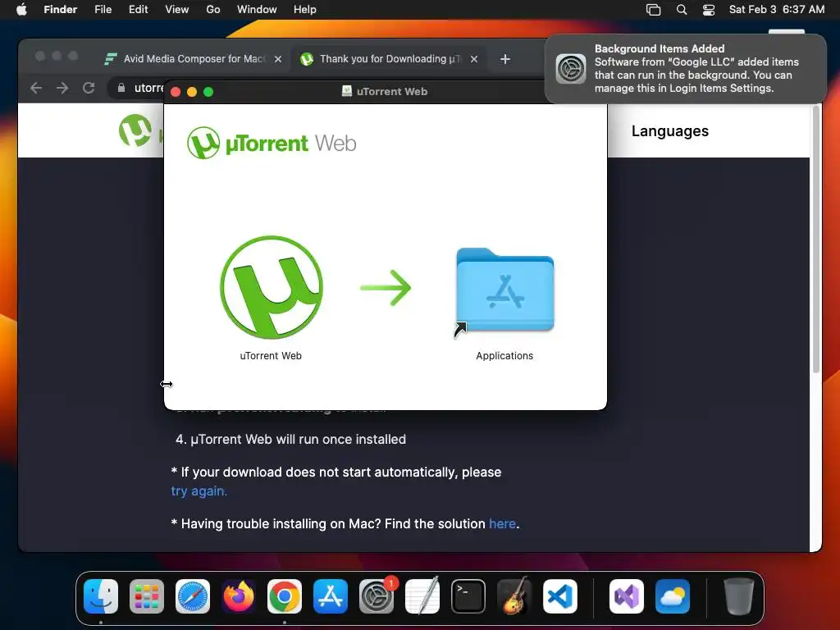Screen dimensions: 840x630
Task: Open the Go menu
Action: click(213, 9)
